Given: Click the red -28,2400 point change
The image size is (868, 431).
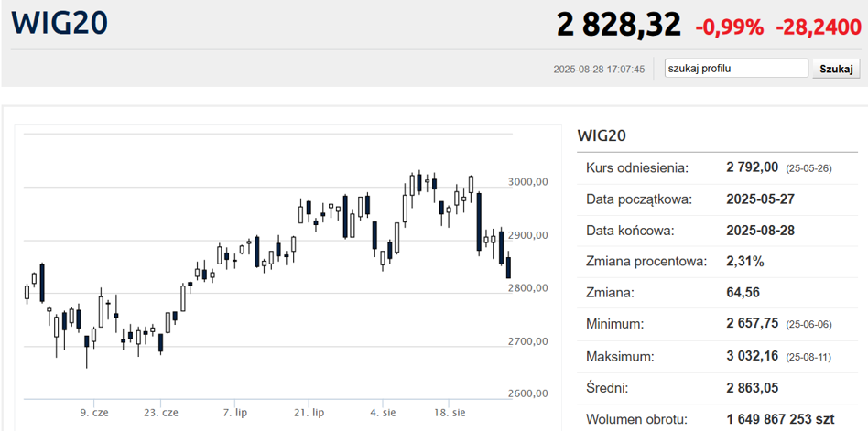Looking at the screenshot, I should point(818,27).
